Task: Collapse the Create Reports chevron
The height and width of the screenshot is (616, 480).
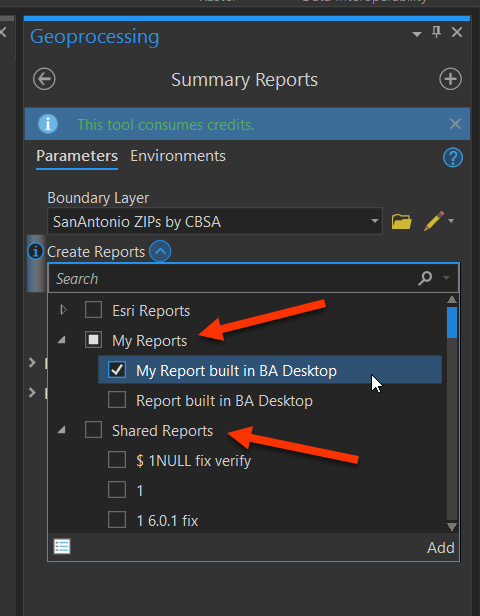Action: 160,251
